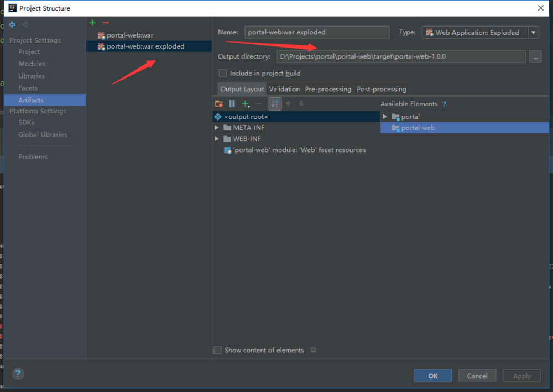The width and height of the screenshot is (553, 392).
Task: Toggle sort elements by names and types
Action: tap(275, 103)
